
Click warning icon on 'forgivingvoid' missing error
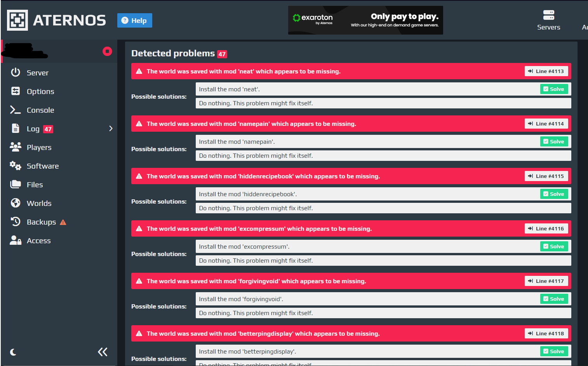pyautogui.click(x=139, y=281)
